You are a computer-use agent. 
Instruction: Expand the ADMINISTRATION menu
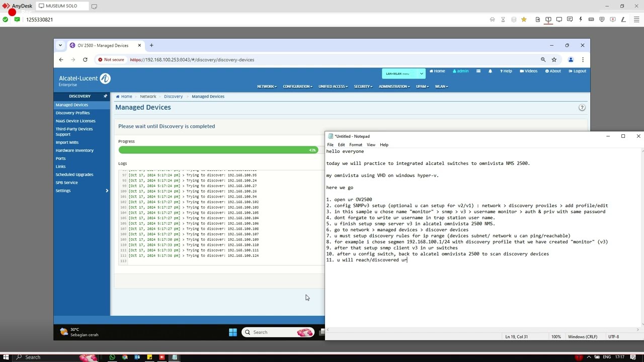(394, 86)
